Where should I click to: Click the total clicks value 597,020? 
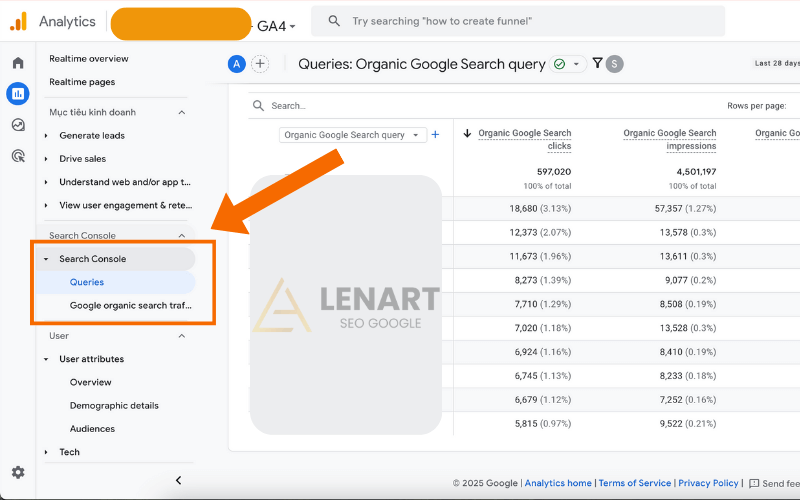(x=554, y=172)
